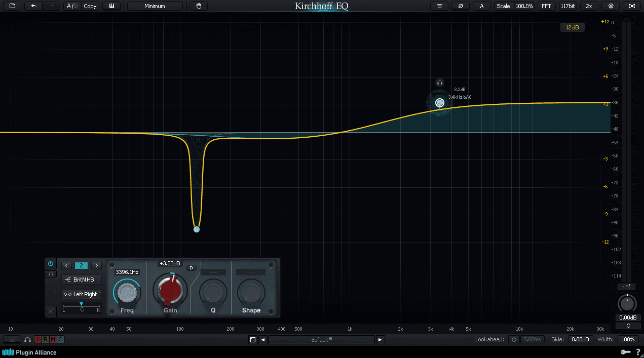644x358 pixels.
Task: Save the preset with the disk icon
Action: tap(253, 340)
